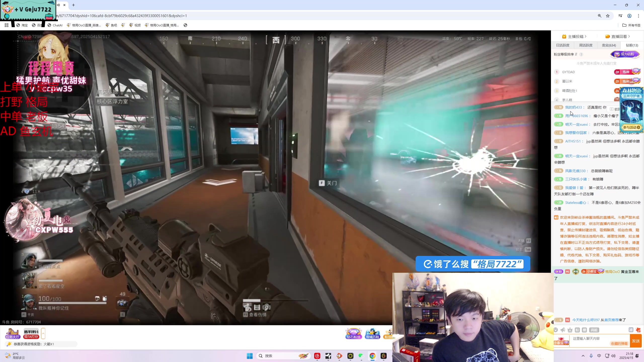Mute the browser tab via speaker icon

[x=58, y=5]
